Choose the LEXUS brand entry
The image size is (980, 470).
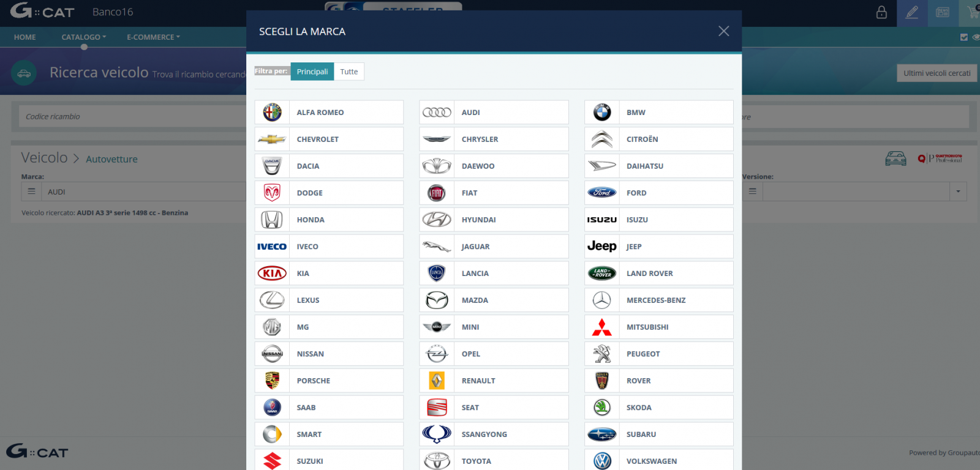click(329, 300)
